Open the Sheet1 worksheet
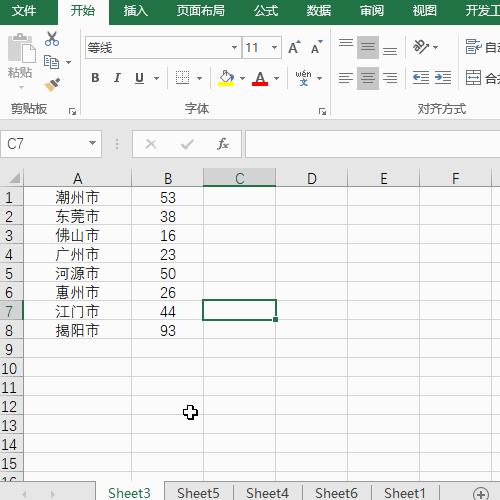Viewport: 500px width, 500px height. click(x=405, y=493)
